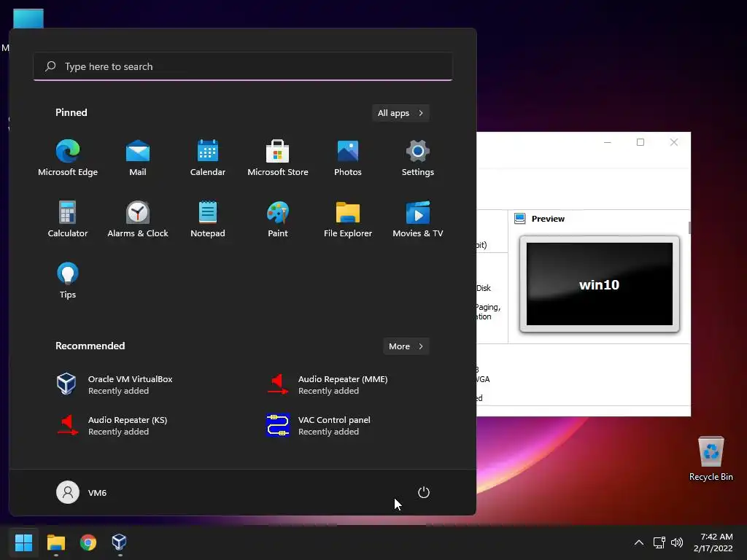Show More recommended items
Image resolution: width=747 pixels, height=560 pixels.
(x=406, y=346)
